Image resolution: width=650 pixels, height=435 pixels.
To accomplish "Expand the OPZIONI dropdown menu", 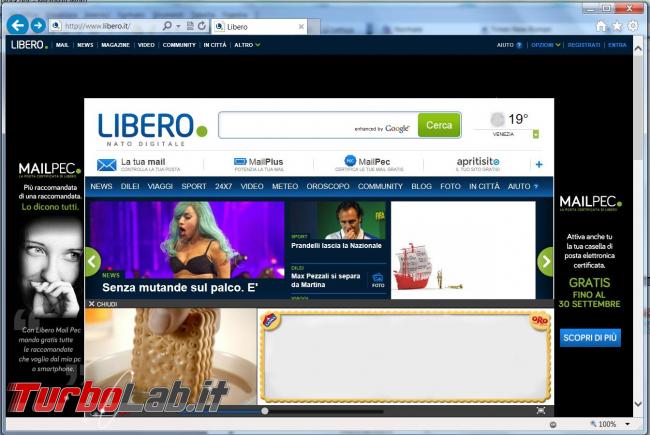I will (x=545, y=45).
